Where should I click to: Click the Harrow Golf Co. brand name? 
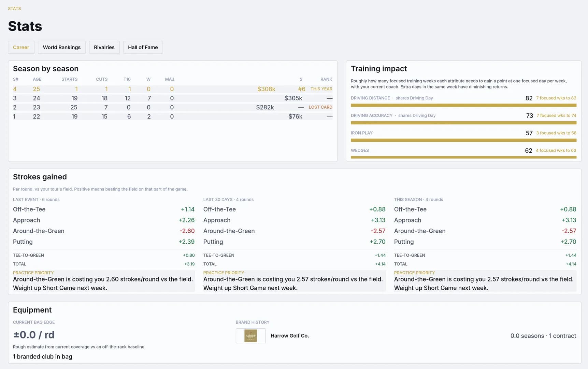pos(290,336)
